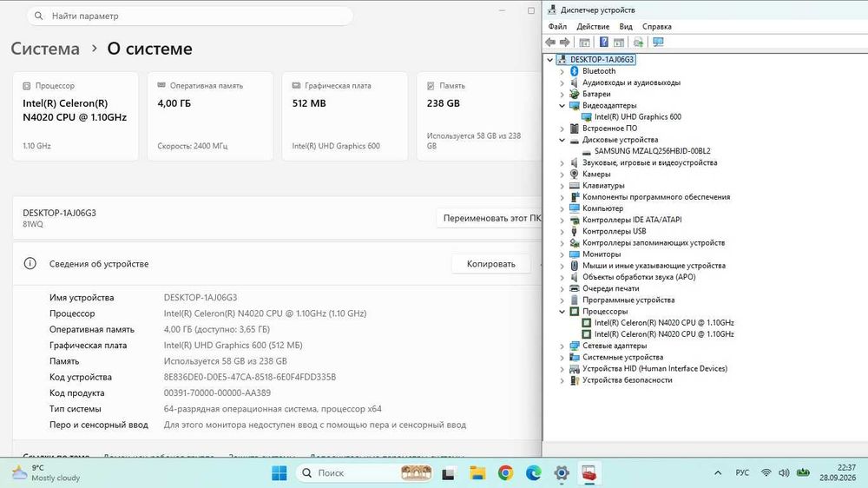Go back to Система breadcrumb
This screenshot has width=868, height=488.
click(x=45, y=49)
